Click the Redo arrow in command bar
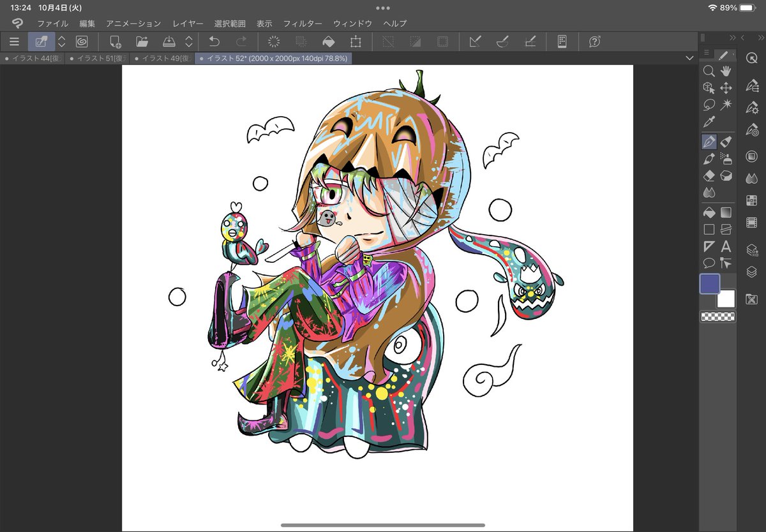The height and width of the screenshot is (532, 766). pyautogui.click(x=241, y=41)
